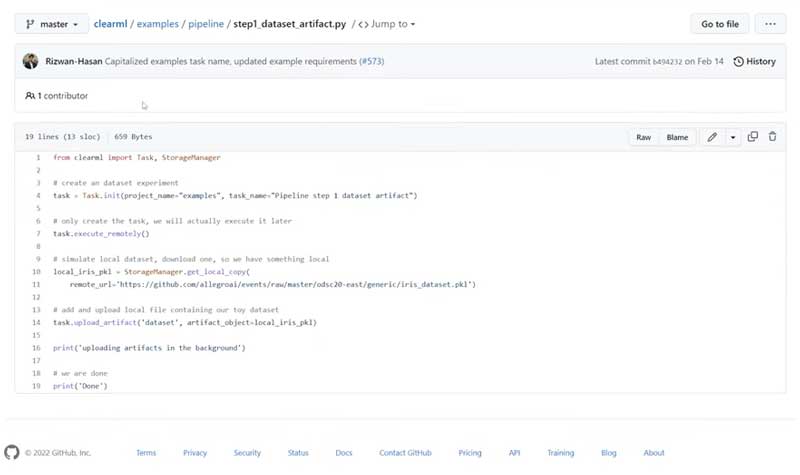Expand the edit options dropdown arrow

pos(733,137)
